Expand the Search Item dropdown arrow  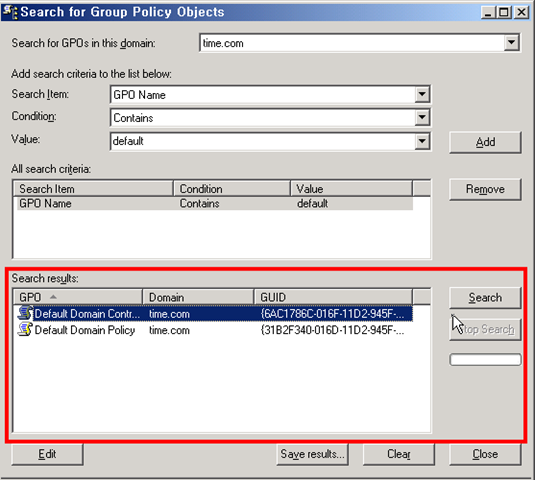(422, 94)
